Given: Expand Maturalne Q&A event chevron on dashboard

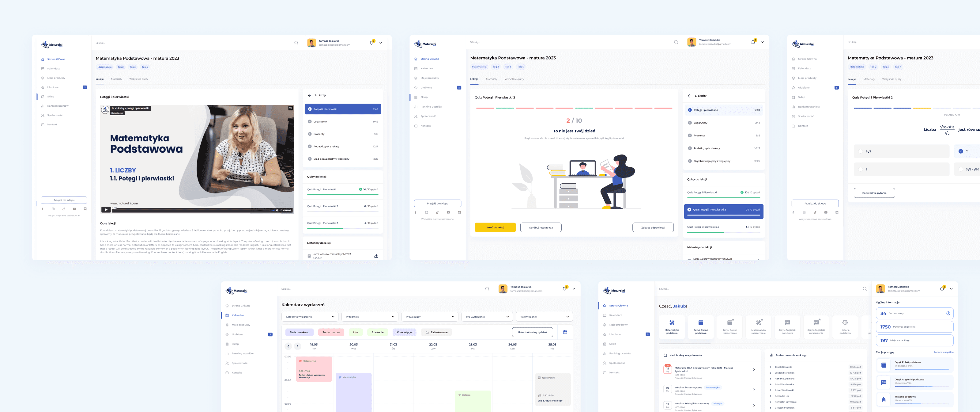Looking at the screenshot, I should coord(754,369).
